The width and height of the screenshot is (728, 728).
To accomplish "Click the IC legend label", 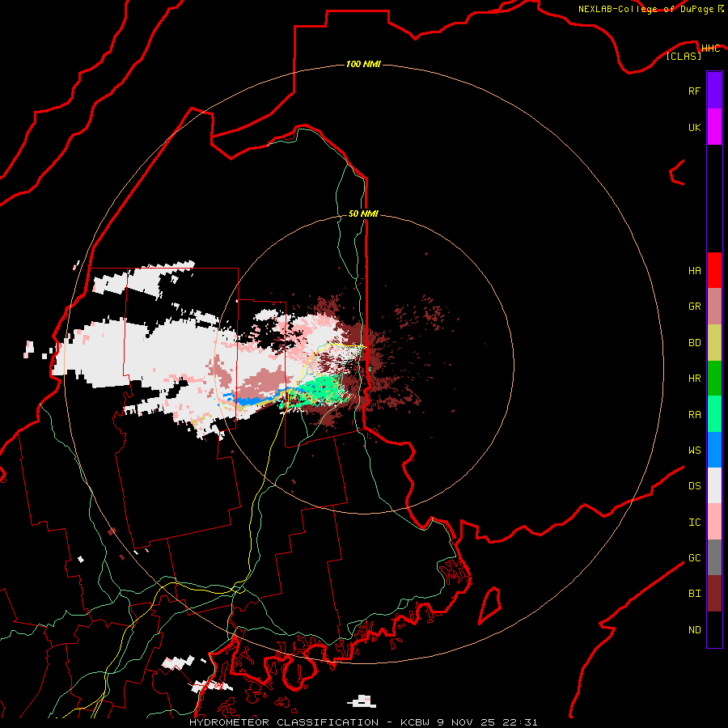I will click(694, 523).
